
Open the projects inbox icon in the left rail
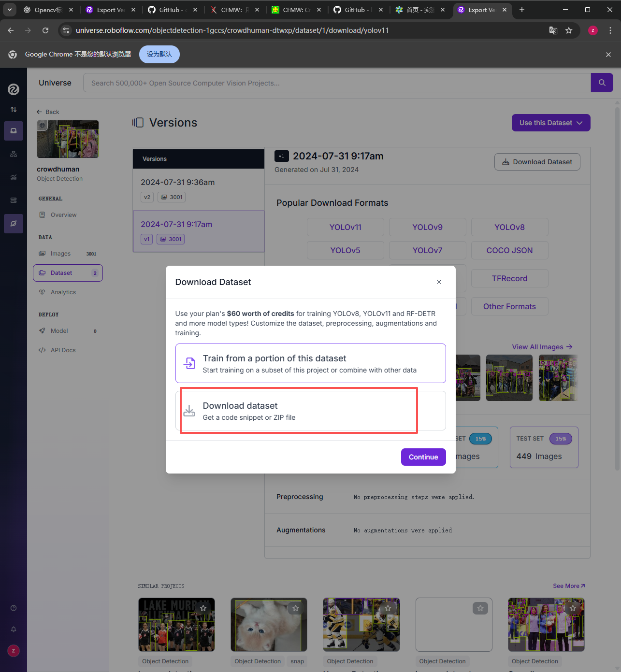click(14, 131)
